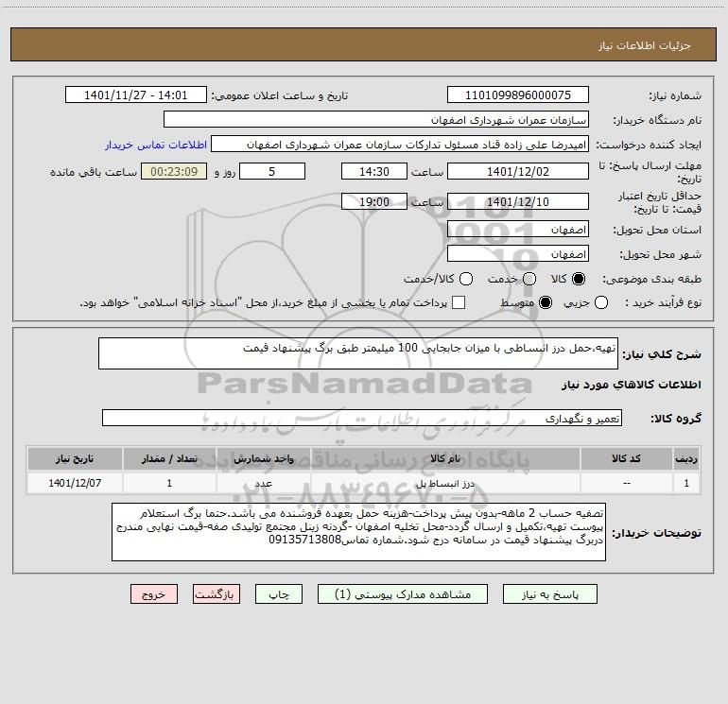Choose the متوسط purchase process option
Viewport: 728px width, 704px height.
click(x=546, y=302)
